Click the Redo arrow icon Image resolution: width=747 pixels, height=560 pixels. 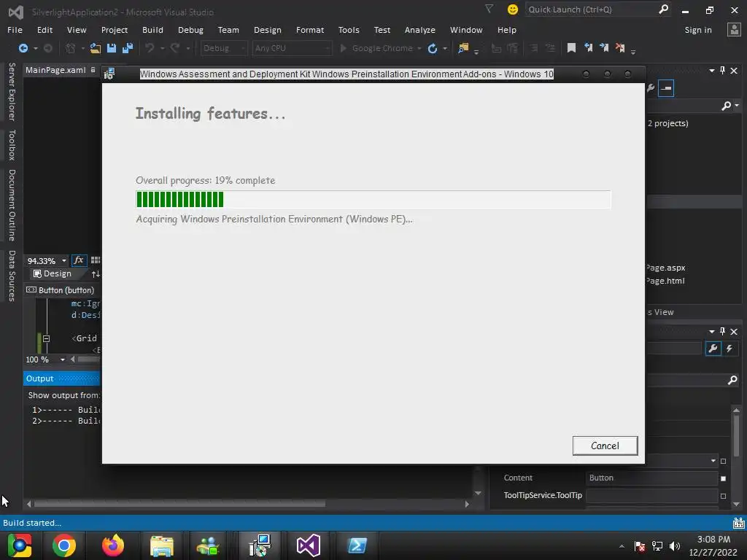point(175,48)
